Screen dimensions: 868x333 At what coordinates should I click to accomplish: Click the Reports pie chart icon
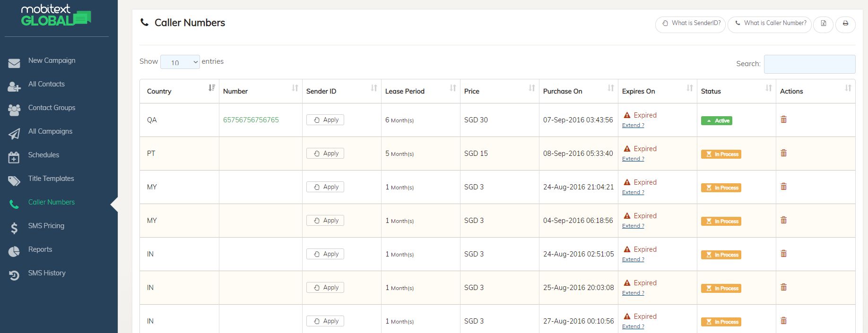[x=14, y=251]
